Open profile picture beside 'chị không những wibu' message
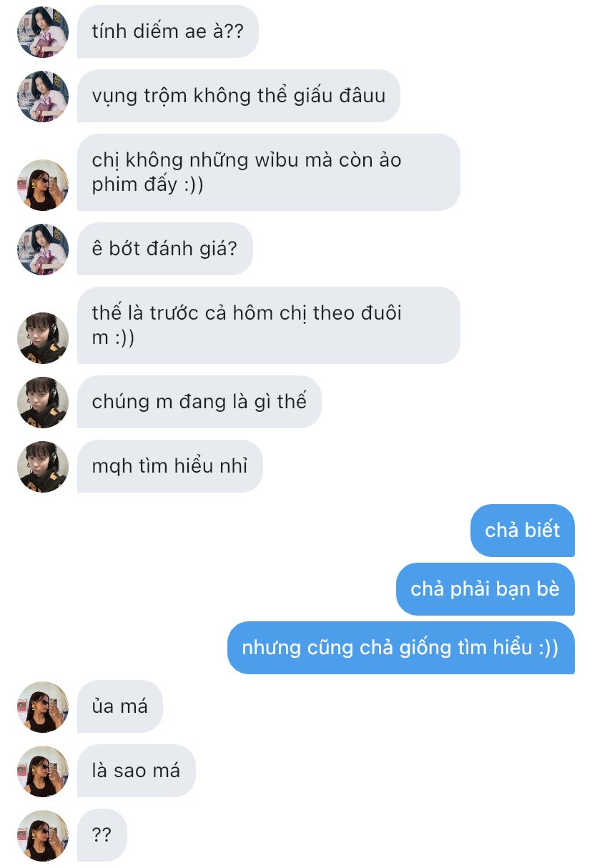 coord(42,185)
